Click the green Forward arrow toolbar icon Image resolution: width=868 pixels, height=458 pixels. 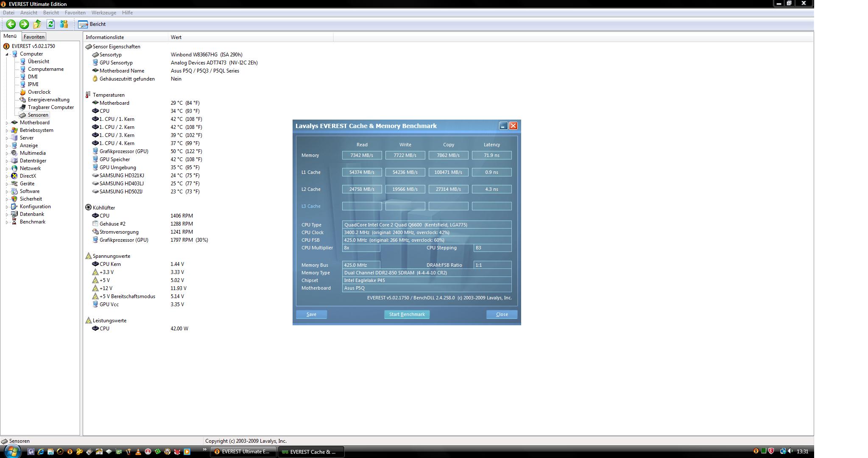pos(24,24)
